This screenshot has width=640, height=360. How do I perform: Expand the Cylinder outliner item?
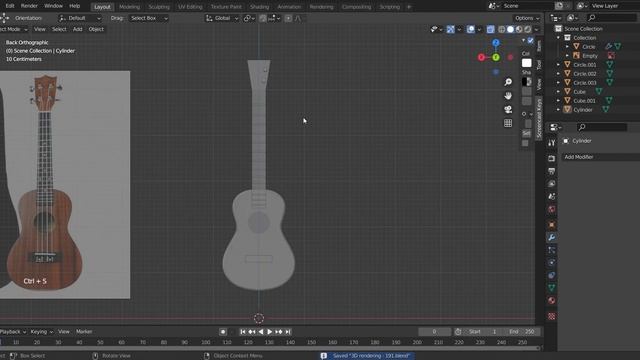(x=558, y=109)
